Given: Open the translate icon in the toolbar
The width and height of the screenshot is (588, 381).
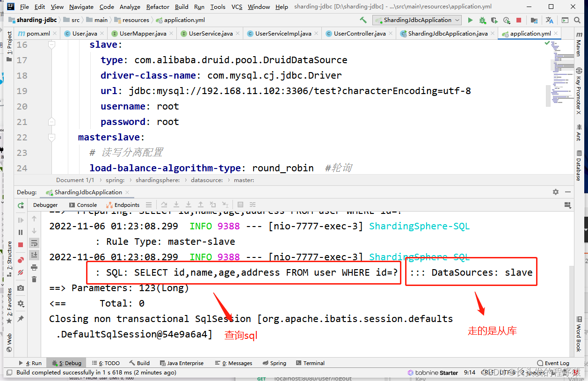Looking at the screenshot, I should [549, 20].
